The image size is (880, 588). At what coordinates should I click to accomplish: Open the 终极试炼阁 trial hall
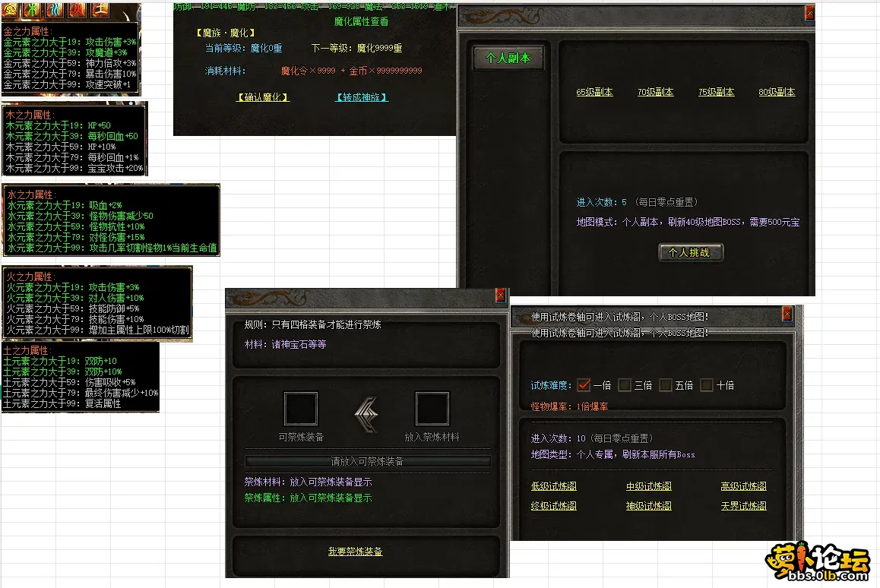pyautogui.click(x=554, y=506)
